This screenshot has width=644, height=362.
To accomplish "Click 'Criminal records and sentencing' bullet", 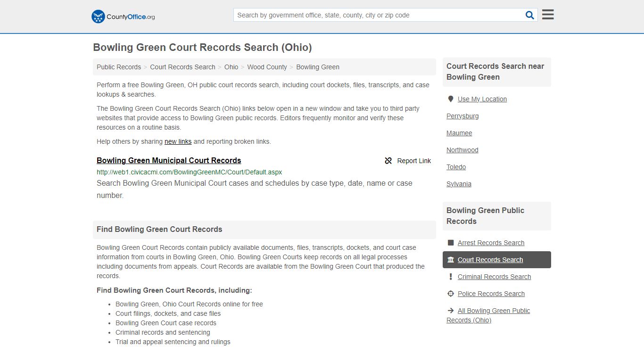I will tap(163, 332).
